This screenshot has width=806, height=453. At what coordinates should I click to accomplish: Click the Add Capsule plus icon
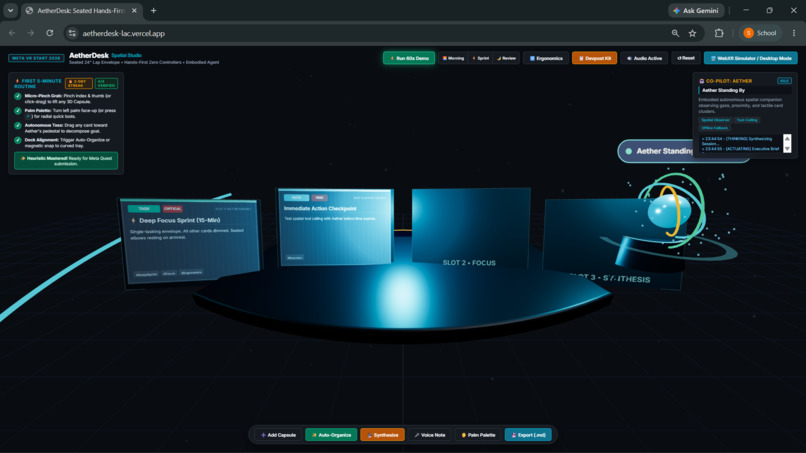pyautogui.click(x=263, y=435)
